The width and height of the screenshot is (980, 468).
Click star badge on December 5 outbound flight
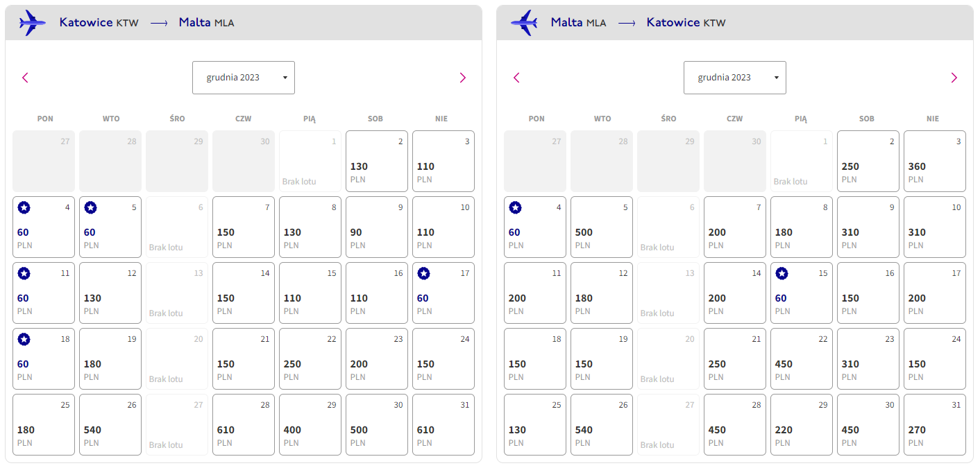point(90,207)
